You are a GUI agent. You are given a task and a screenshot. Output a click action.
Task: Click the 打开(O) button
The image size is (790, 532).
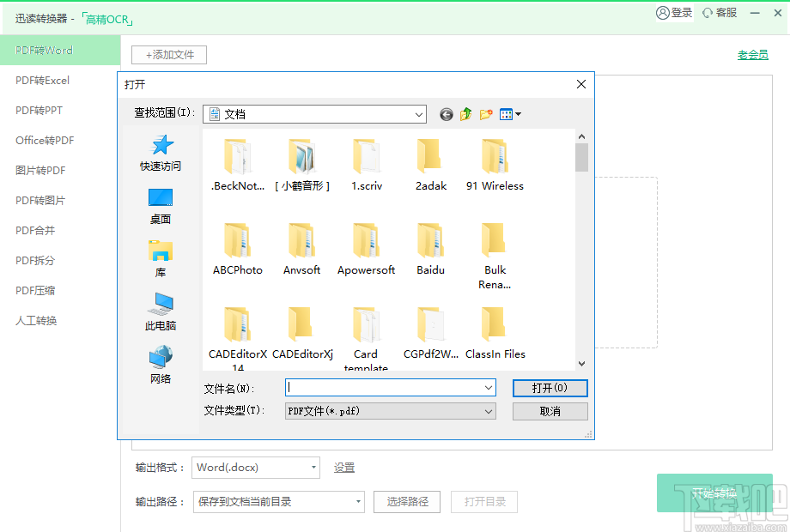coord(550,388)
